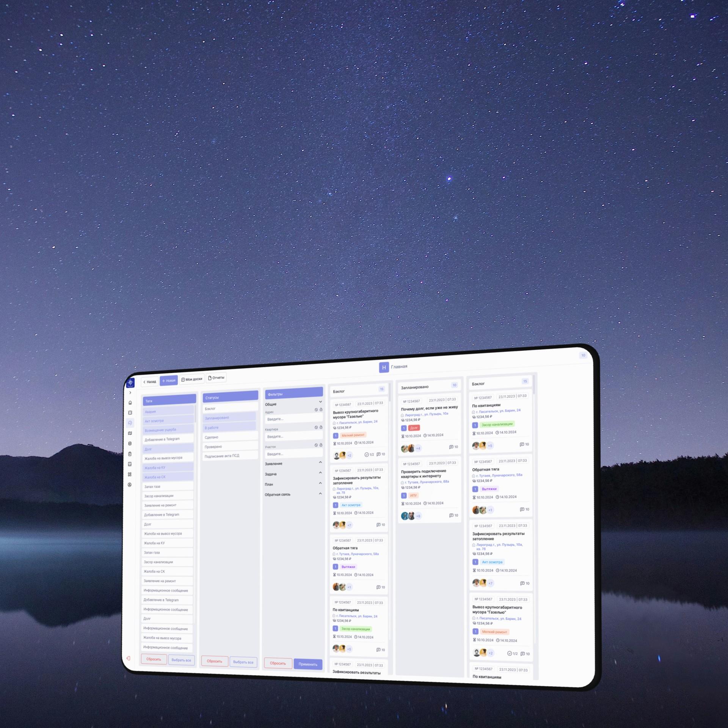Click the home icon in sidebar

coord(130,403)
